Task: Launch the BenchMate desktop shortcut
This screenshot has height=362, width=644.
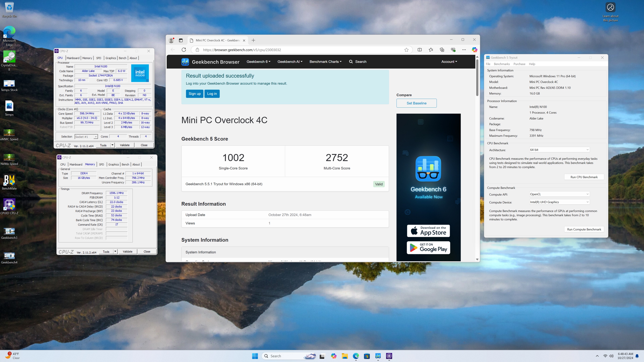Action: coord(9,182)
